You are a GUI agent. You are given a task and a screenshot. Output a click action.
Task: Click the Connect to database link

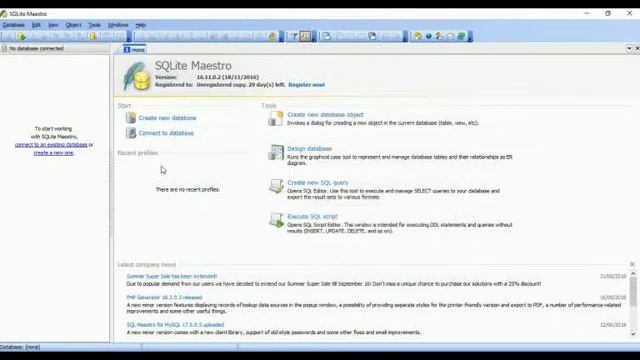coord(166,133)
